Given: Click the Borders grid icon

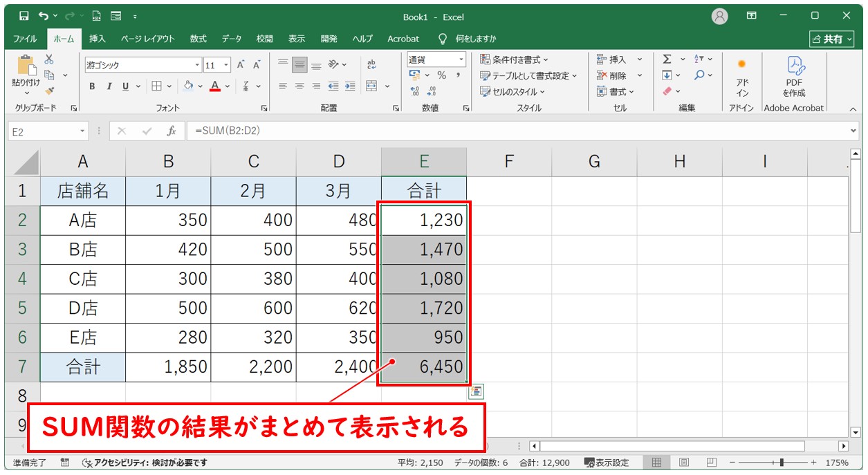Looking at the screenshot, I should click(x=156, y=86).
